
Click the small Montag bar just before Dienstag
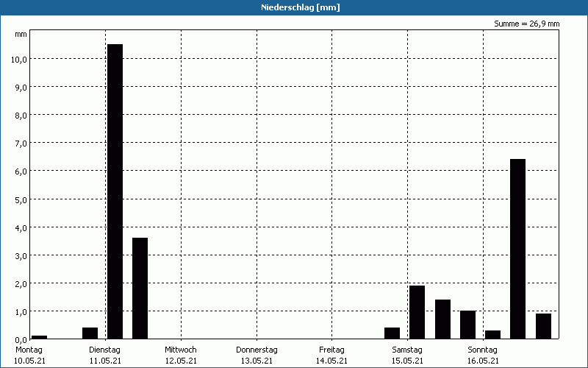pos(90,333)
